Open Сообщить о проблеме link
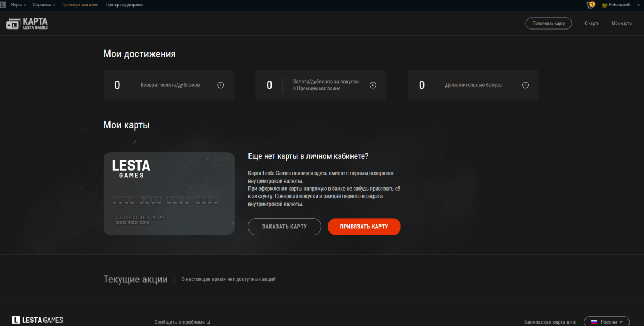Viewport: 644px width, 326px height. pyautogui.click(x=182, y=322)
